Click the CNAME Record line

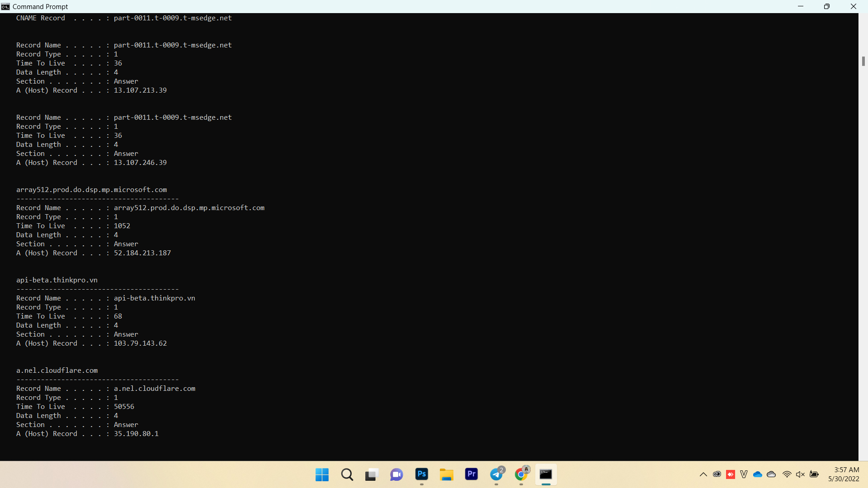coord(124,18)
